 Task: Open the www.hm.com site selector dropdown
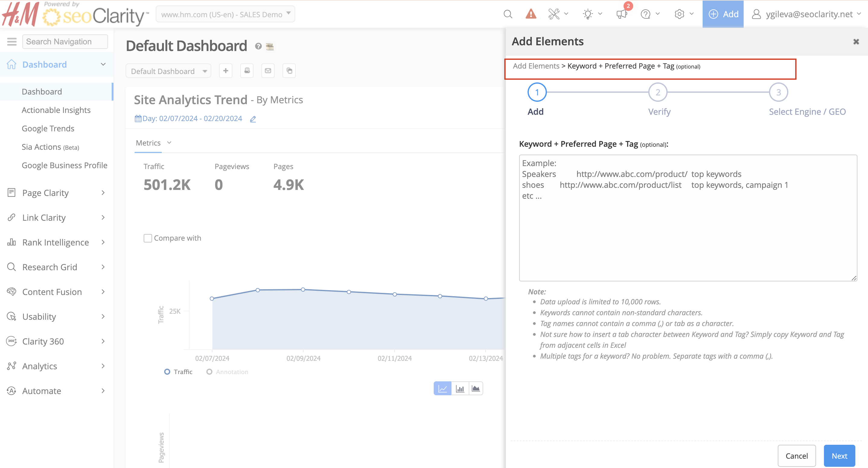(225, 14)
